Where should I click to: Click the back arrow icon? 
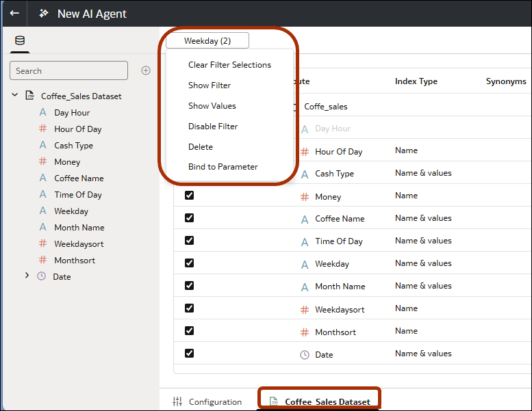pyautogui.click(x=14, y=13)
